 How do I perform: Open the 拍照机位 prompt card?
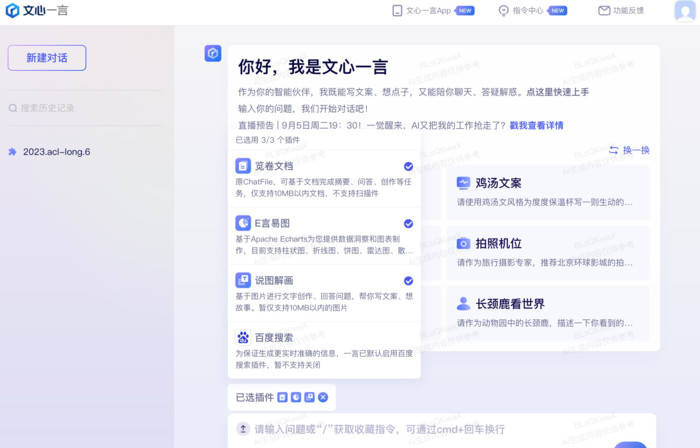549,253
